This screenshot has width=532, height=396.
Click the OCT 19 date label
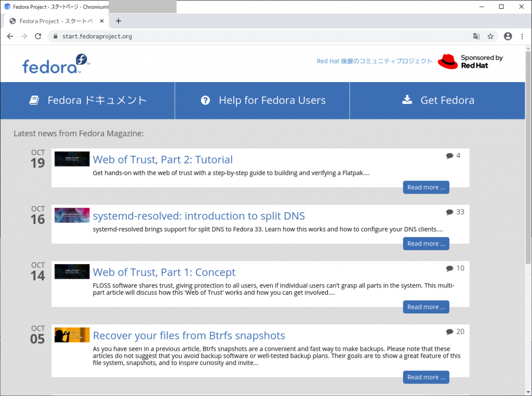pos(37,159)
